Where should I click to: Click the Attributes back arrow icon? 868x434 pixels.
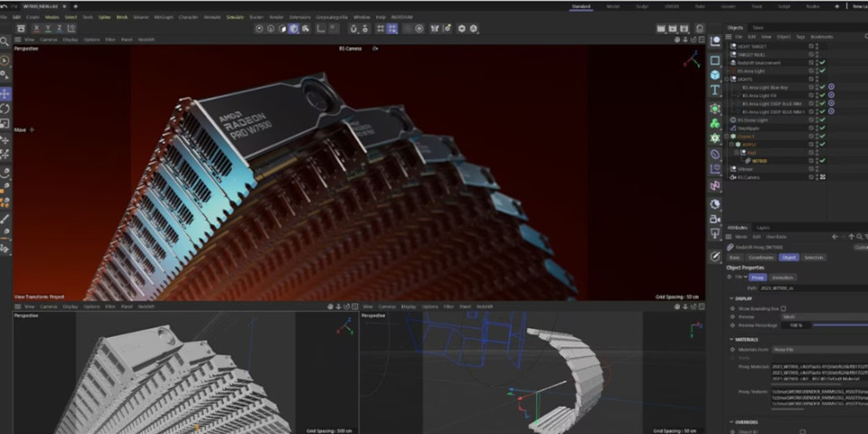coord(835,237)
